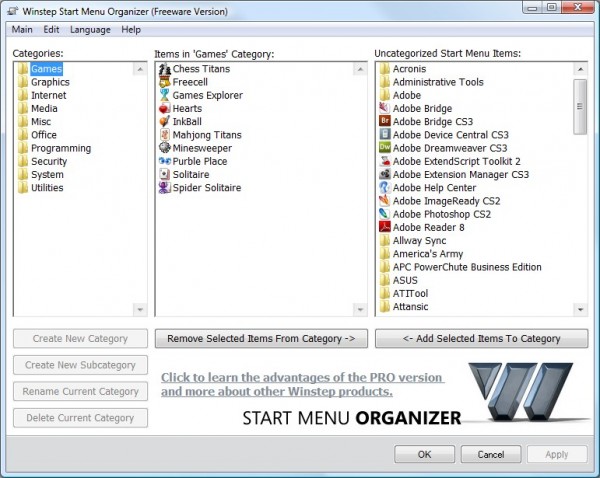
Task: Click Remove Selected Items From Category button
Action: coord(261,339)
